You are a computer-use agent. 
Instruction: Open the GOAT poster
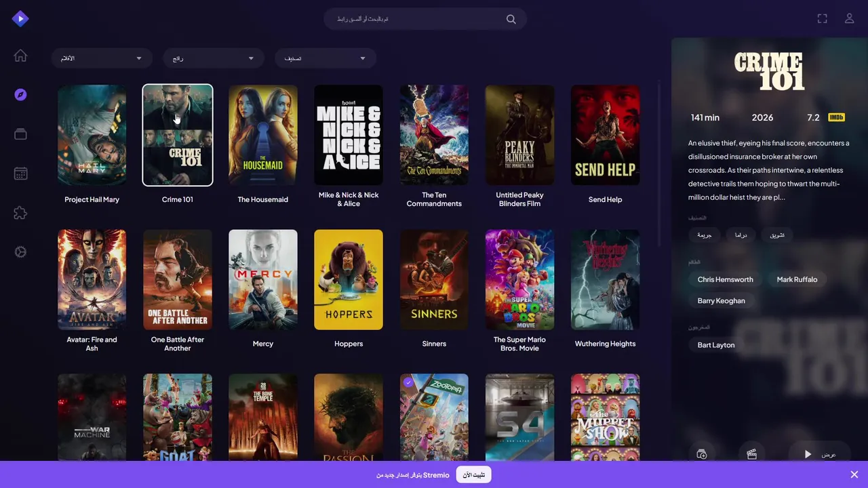click(178, 418)
